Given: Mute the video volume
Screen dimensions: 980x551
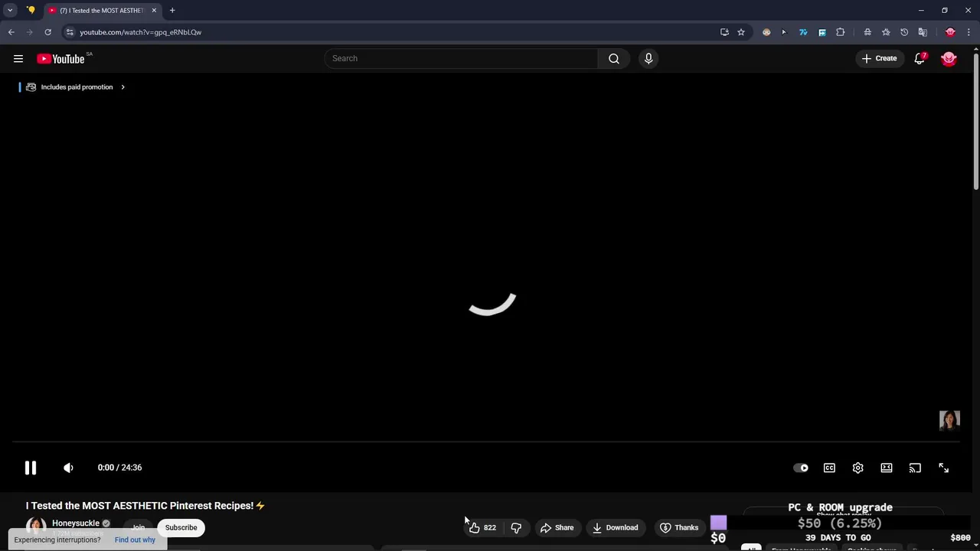Looking at the screenshot, I should tap(68, 468).
